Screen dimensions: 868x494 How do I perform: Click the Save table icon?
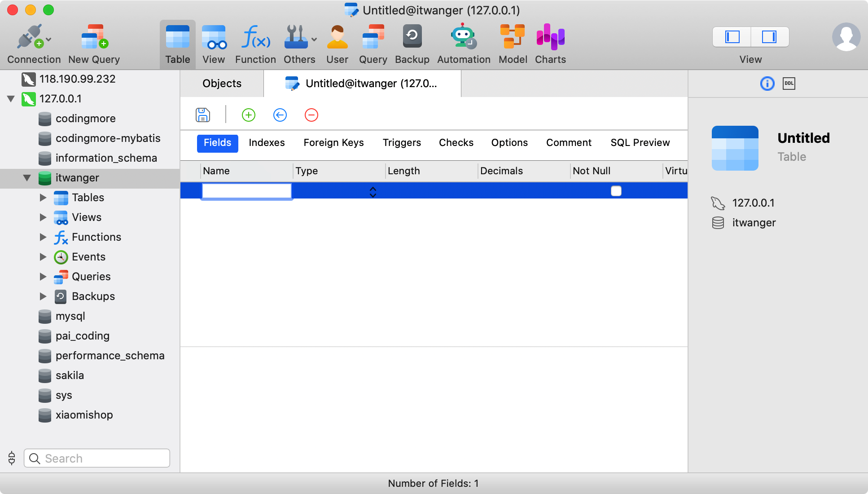coord(203,115)
